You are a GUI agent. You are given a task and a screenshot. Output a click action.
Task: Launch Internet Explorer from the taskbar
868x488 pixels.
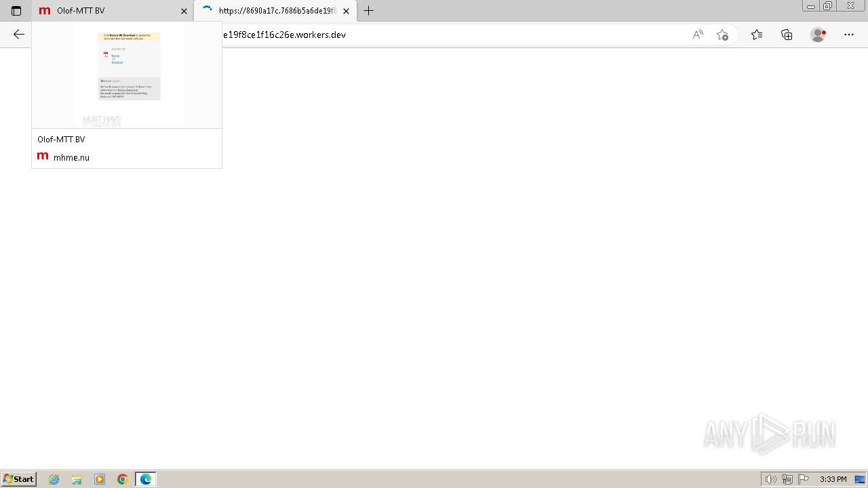click(x=54, y=479)
